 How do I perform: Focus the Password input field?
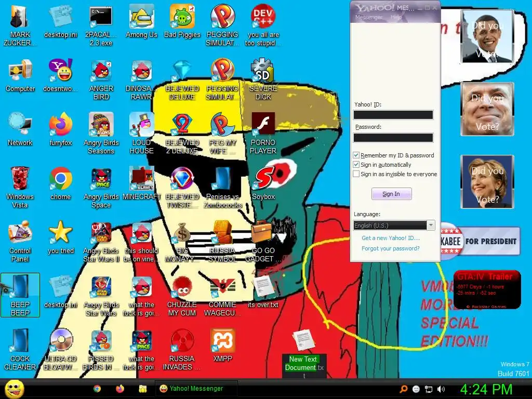coord(393,137)
